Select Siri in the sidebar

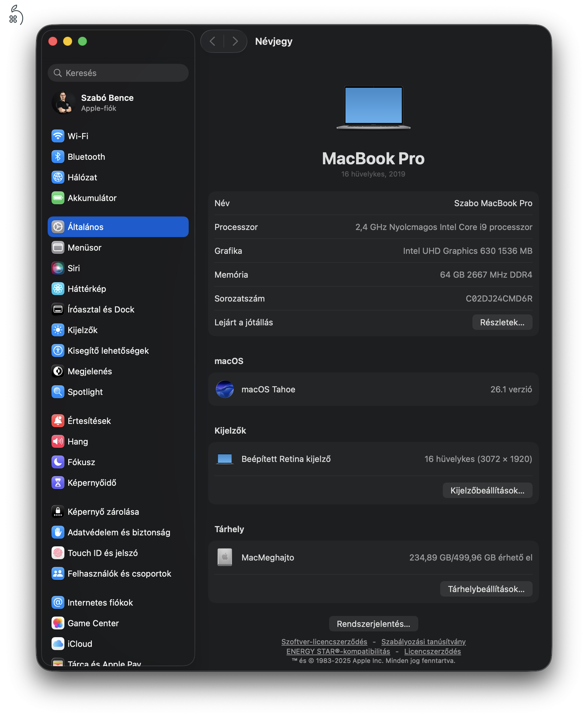pyautogui.click(x=74, y=268)
